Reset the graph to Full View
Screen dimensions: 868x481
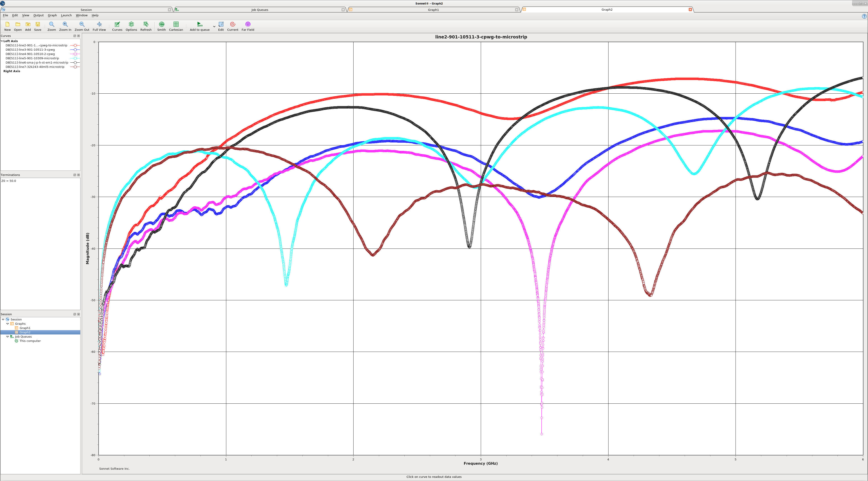(x=99, y=26)
